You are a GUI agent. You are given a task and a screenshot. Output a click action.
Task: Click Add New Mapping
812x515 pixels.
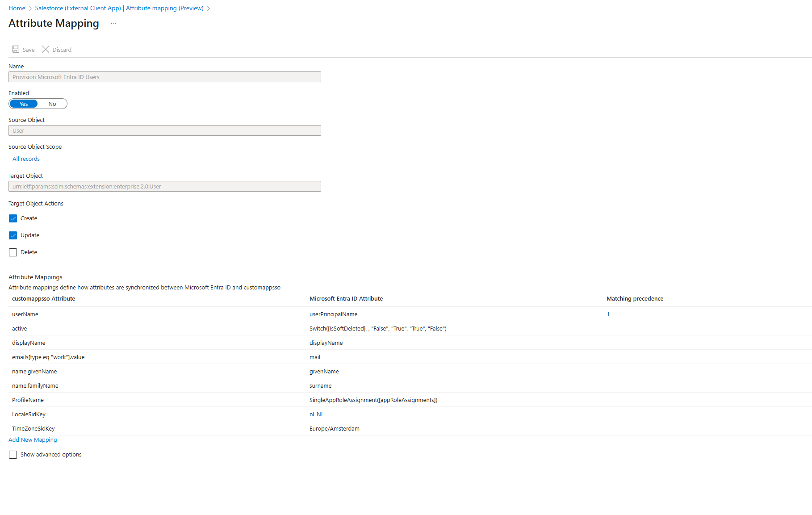(x=33, y=440)
